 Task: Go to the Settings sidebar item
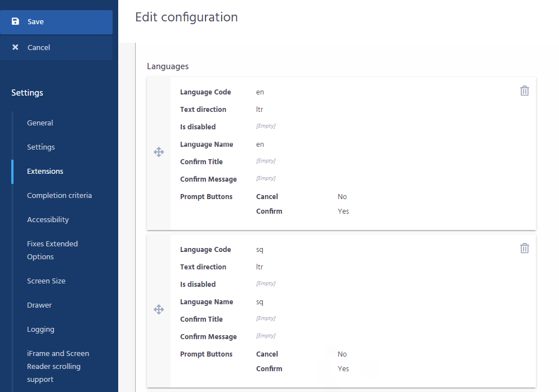coord(41,147)
